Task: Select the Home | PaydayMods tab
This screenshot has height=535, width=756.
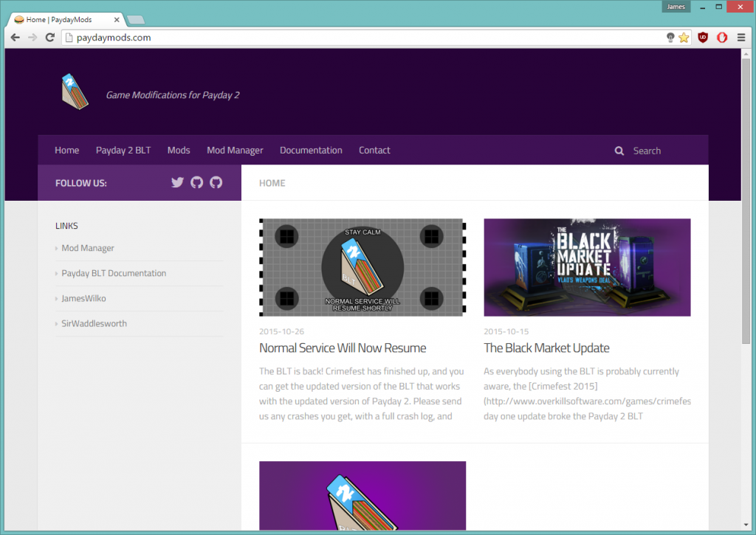Action: (65, 20)
